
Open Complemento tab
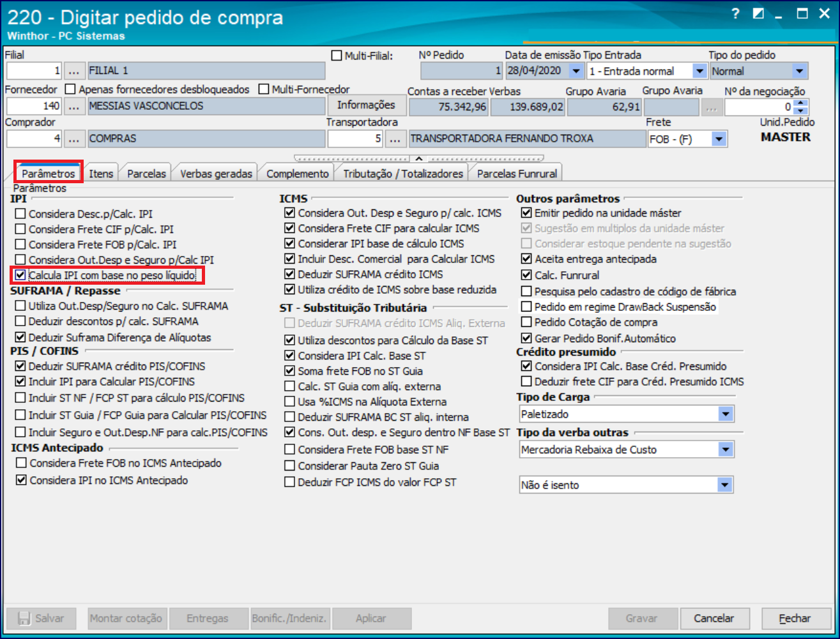pos(298,174)
